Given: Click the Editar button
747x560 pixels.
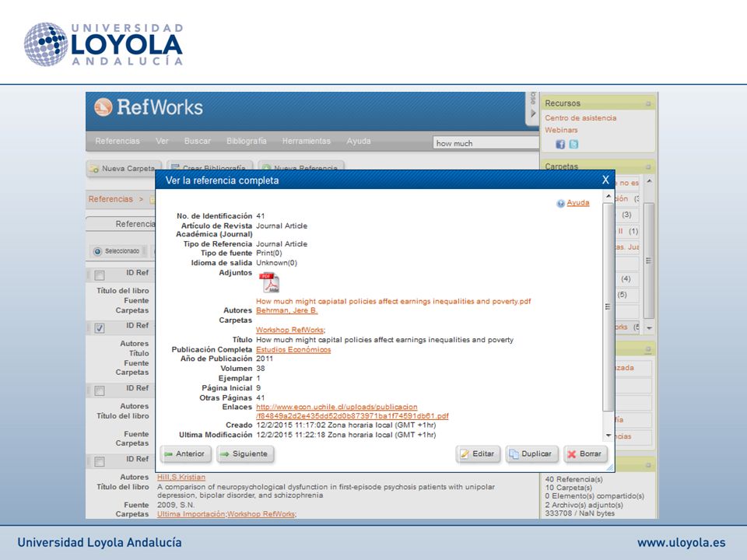Looking at the screenshot, I should 478,453.
